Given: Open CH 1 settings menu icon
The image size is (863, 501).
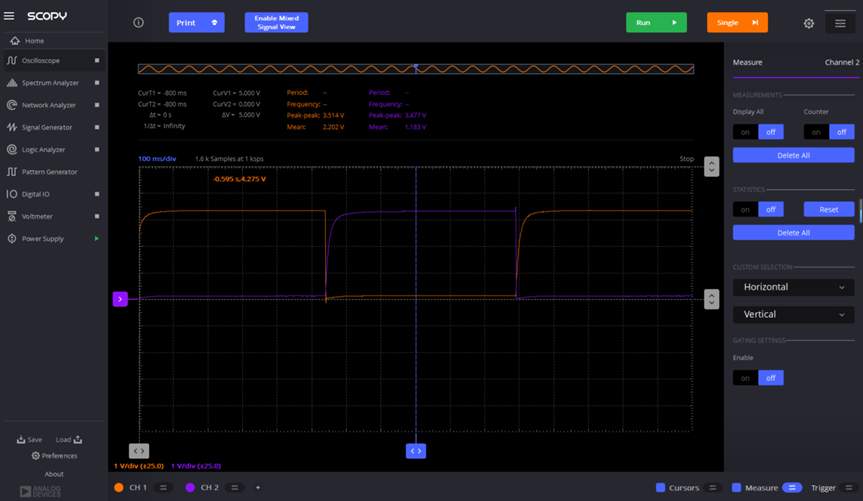Looking at the screenshot, I should [x=163, y=487].
